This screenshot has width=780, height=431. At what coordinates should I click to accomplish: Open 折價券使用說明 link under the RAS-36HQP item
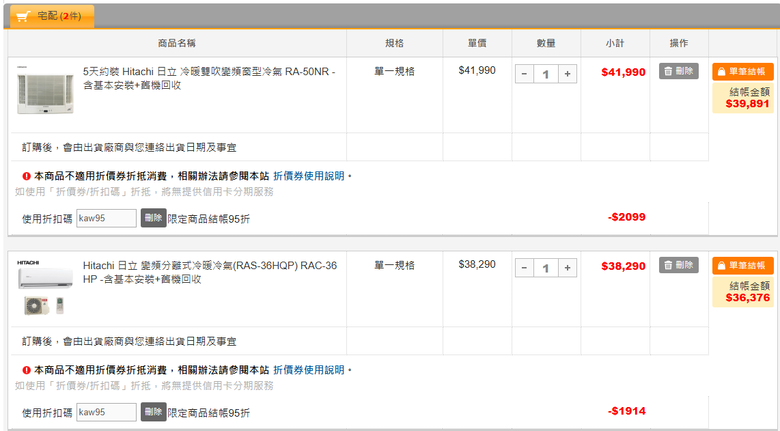tap(308, 370)
